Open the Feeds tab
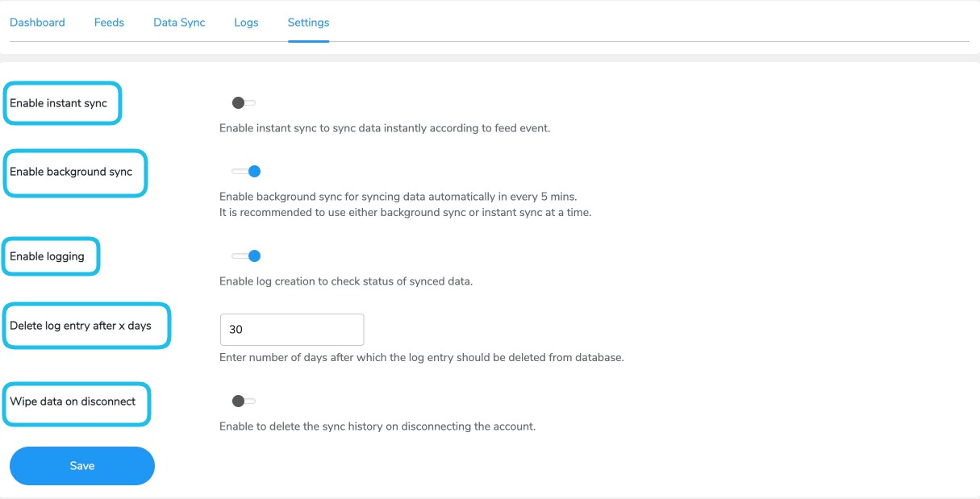The width and height of the screenshot is (980, 499). click(x=109, y=22)
